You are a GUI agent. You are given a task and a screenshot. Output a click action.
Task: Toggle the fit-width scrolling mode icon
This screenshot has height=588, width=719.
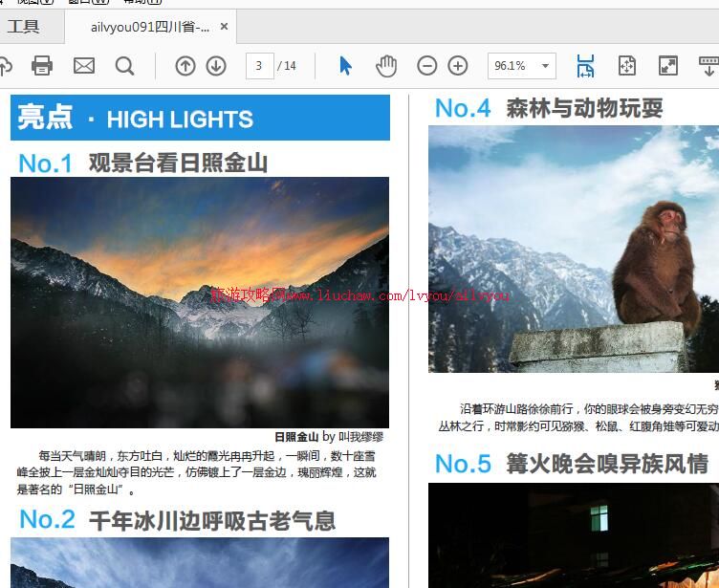(x=585, y=65)
